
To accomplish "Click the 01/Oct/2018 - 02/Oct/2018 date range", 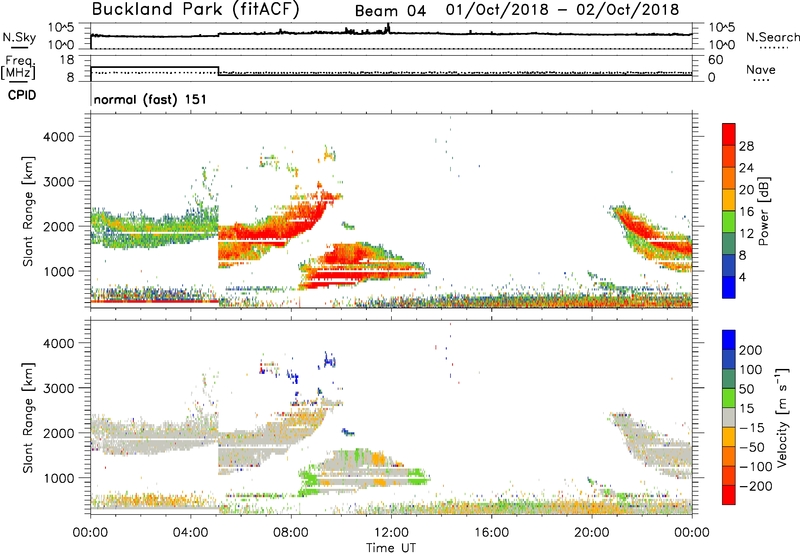I will (x=562, y=10).
